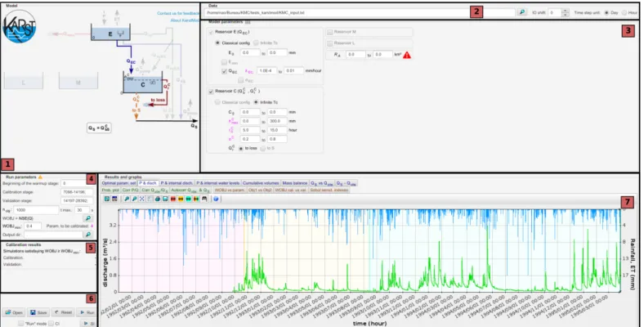
Task: Click the red double-arrow icon in graph toolbar
Action: click(173, 199)
